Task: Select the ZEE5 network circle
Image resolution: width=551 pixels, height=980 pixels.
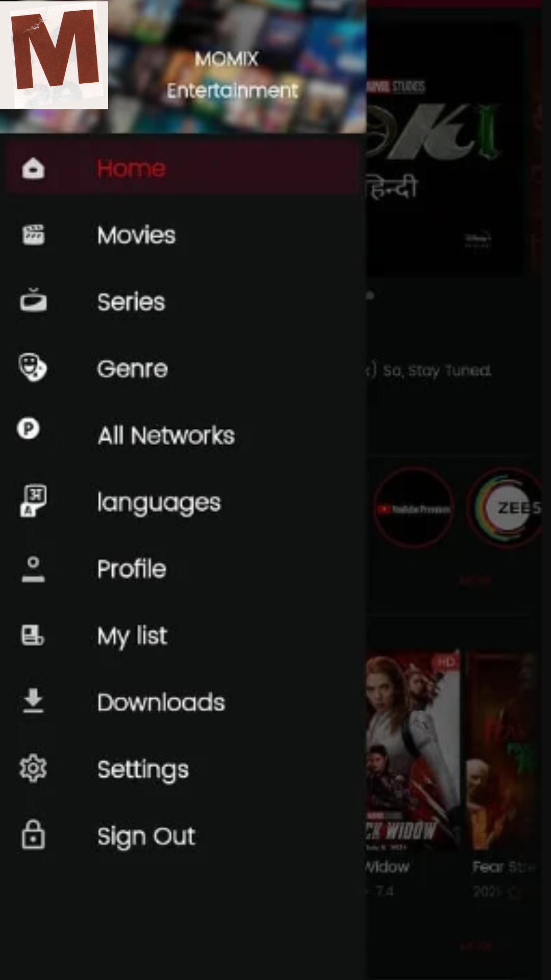Action: [505, 508]
